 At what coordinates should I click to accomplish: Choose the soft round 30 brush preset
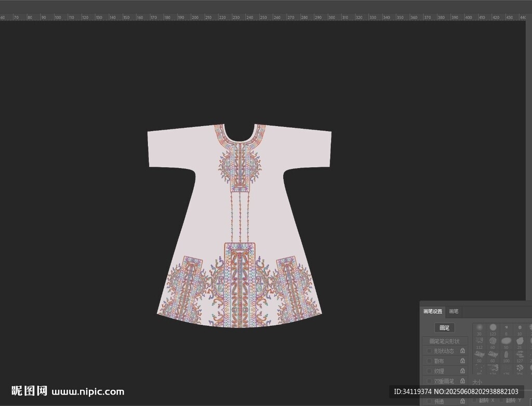point(479,329)
